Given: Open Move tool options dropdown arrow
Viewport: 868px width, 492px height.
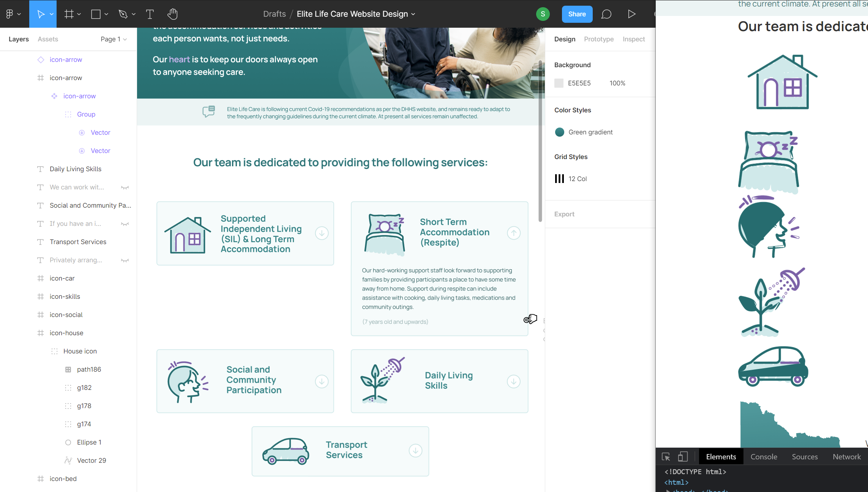Looking at the screenshot, I should [52, 14].
